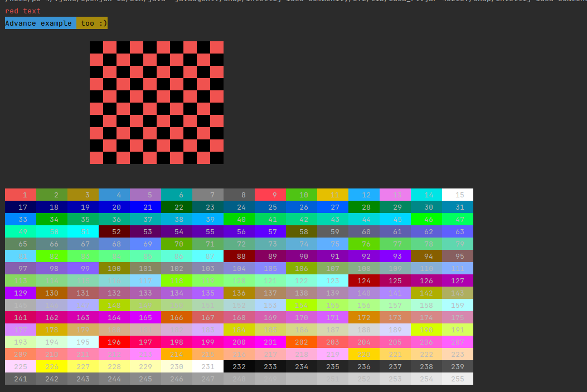Select the blue cell numbered 33

tap(21, 219)
